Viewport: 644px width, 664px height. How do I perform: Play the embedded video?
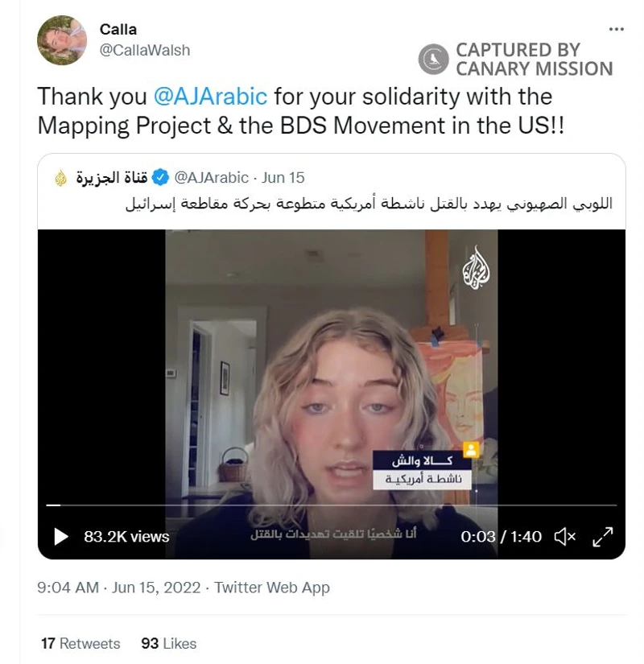(x=61, y=537)
